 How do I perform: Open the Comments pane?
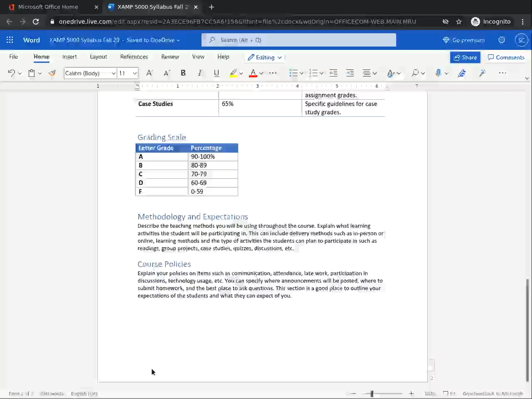506,57
